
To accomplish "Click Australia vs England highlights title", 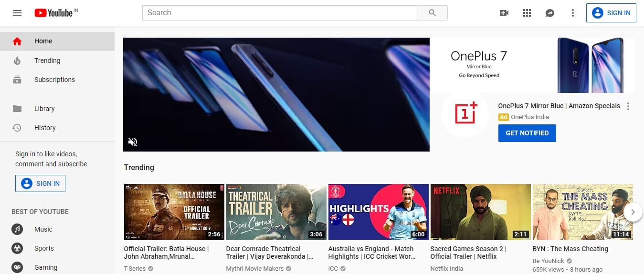I will [x=372, y=253].
